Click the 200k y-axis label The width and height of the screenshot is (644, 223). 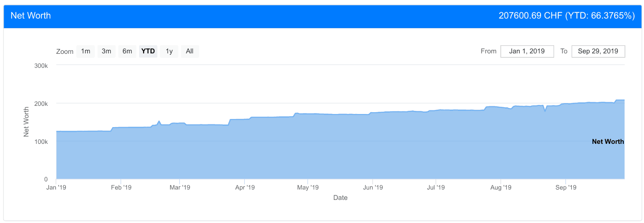(x=41, y=103)
